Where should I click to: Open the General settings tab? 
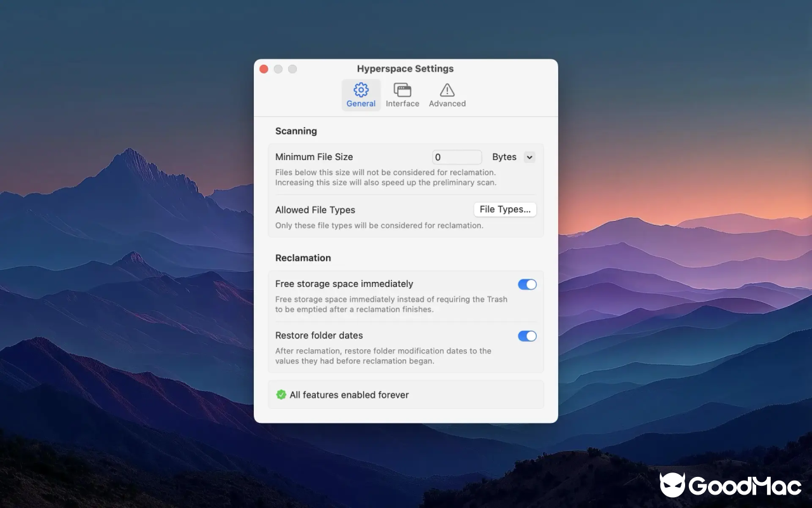[361, 95]
